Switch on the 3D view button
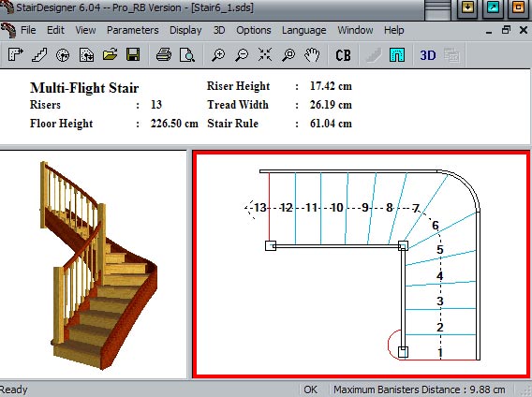This screenshot has height=397, width=532. (x=428, y=55)
